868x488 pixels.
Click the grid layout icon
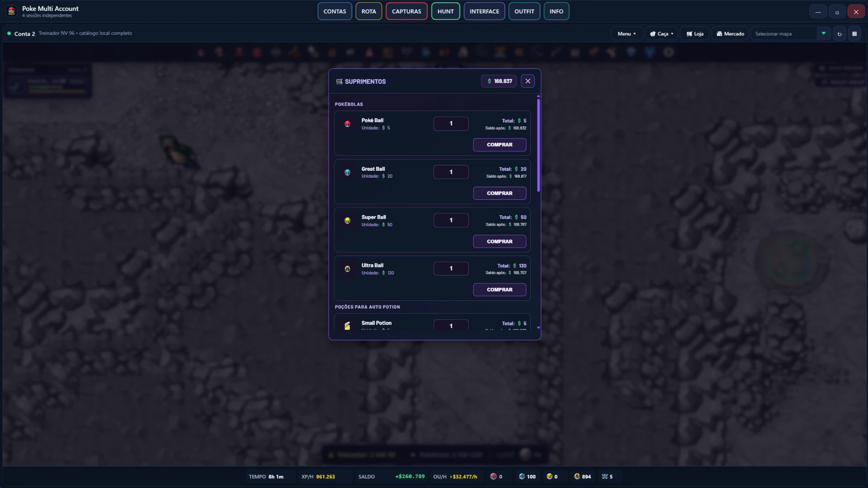point(854,34)
